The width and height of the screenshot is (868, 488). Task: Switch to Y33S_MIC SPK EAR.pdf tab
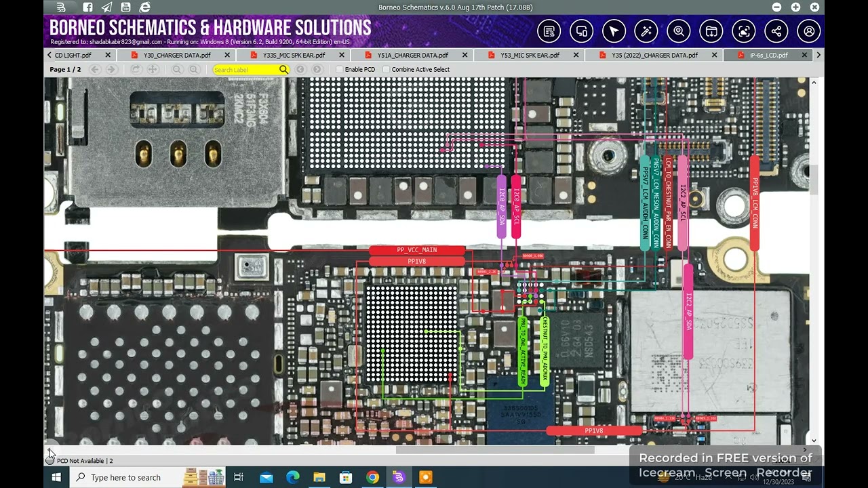pyautogui.click(x=294, y=55)
